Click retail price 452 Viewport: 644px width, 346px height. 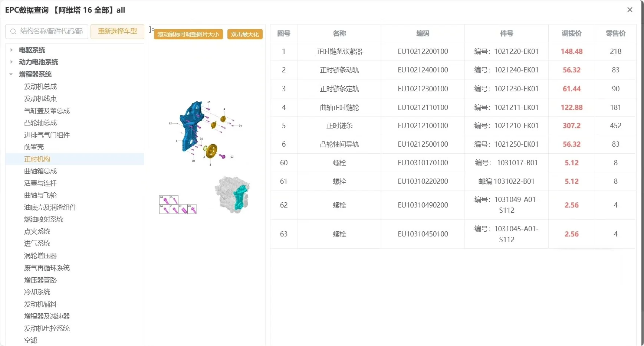point(616,126)
